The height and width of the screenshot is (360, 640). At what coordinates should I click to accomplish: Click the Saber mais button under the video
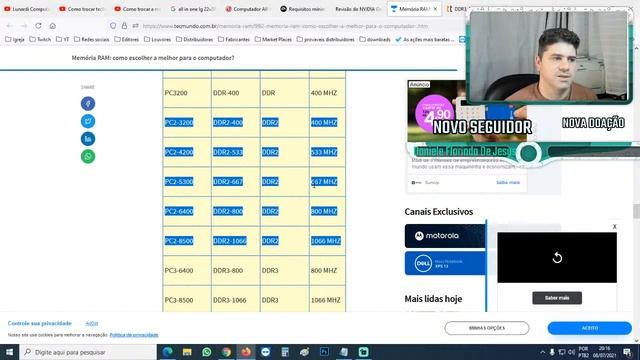(557, 298)
